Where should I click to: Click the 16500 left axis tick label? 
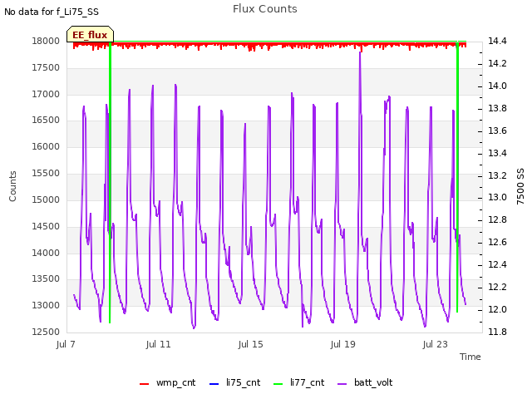[46, 120]
